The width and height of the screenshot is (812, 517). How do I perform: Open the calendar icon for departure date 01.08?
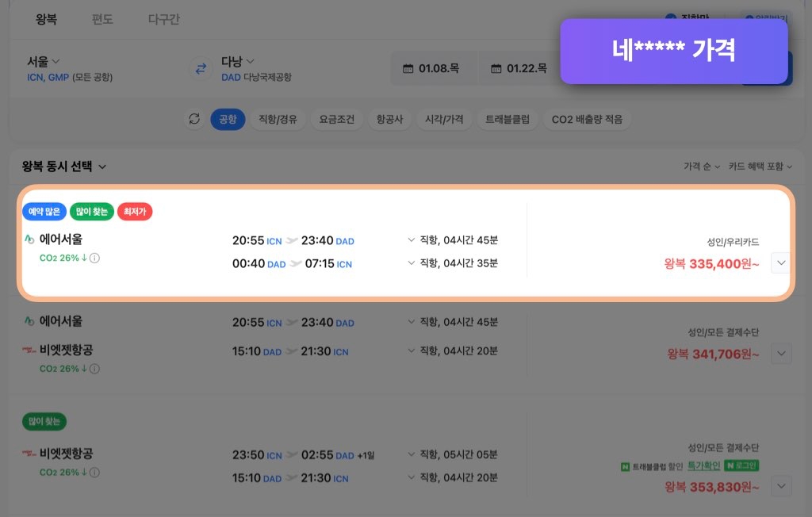click(x=408, y=68)
